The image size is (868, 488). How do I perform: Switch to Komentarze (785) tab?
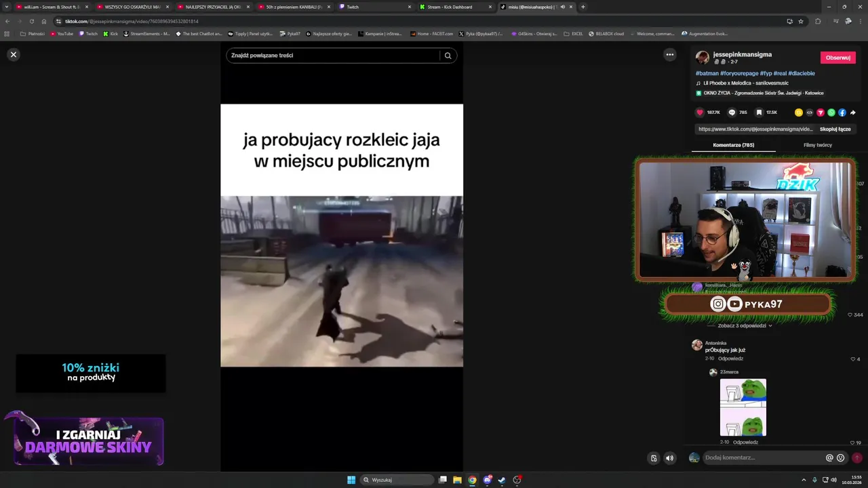pyautogui.click(x=733, y=145)
